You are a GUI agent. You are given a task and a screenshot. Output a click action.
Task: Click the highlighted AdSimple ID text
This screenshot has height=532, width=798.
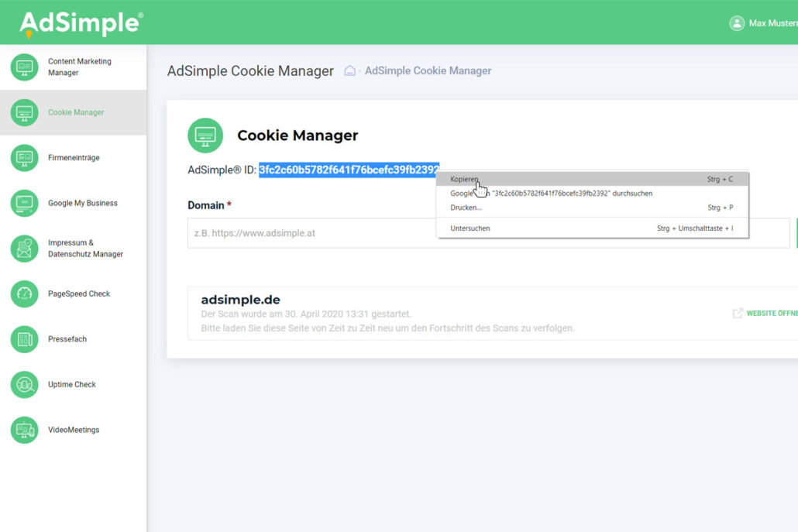[x=349, y=170]
